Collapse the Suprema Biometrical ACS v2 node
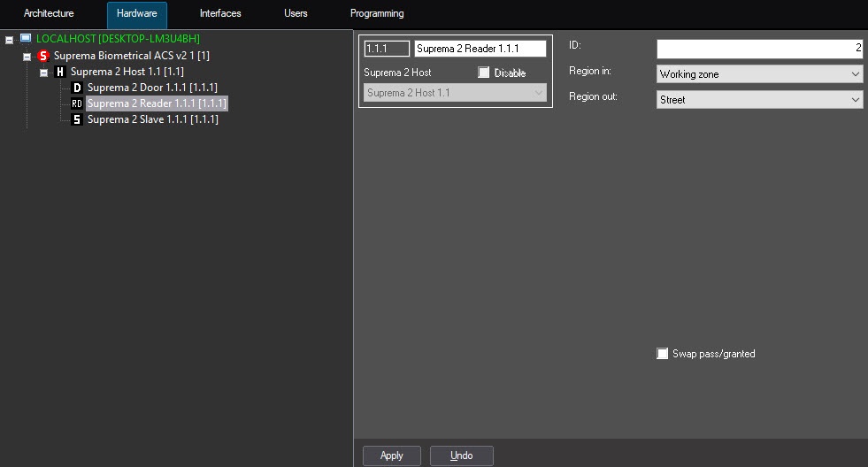This screenshot has width=868, height=467. pos(27,57)
